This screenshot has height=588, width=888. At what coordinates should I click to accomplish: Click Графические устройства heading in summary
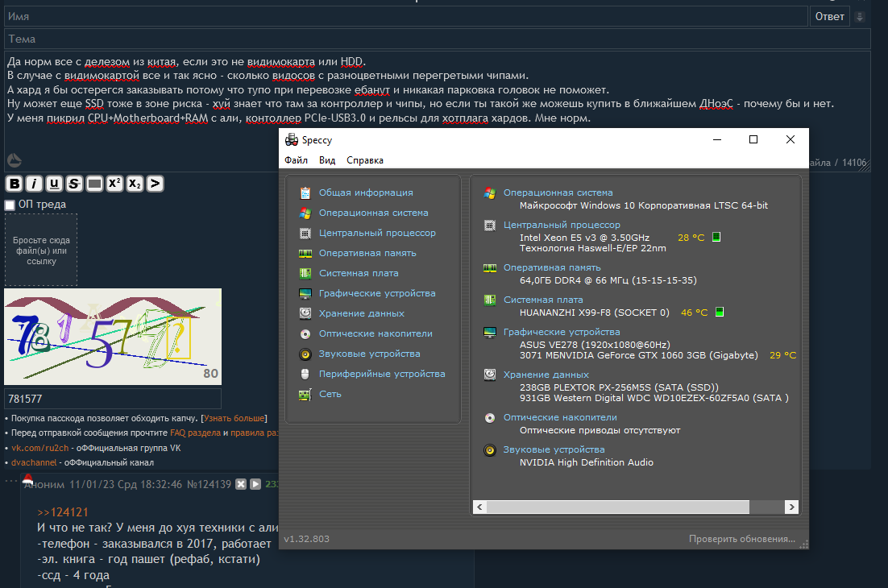562,332
